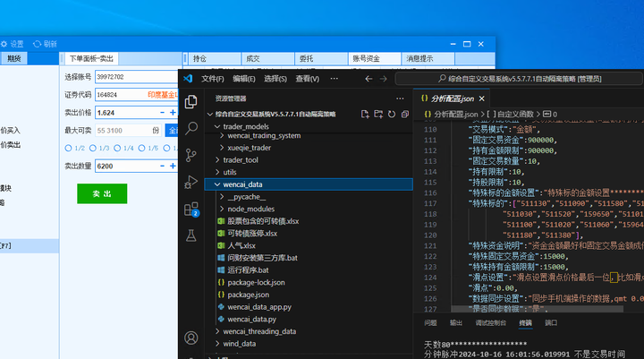Open the overflow ellipsis in the VS Code menu bar
Screen dimensions: 644x359
335,79
